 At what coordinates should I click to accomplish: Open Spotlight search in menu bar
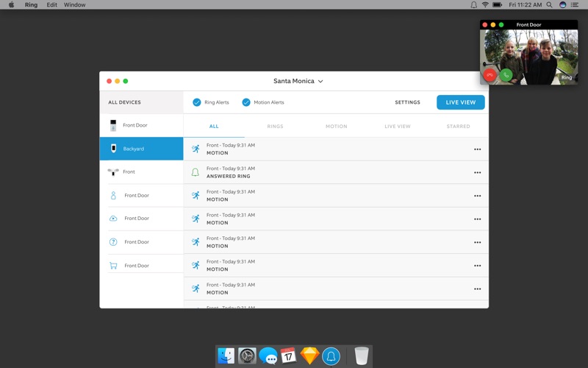[x=549, y=5]
